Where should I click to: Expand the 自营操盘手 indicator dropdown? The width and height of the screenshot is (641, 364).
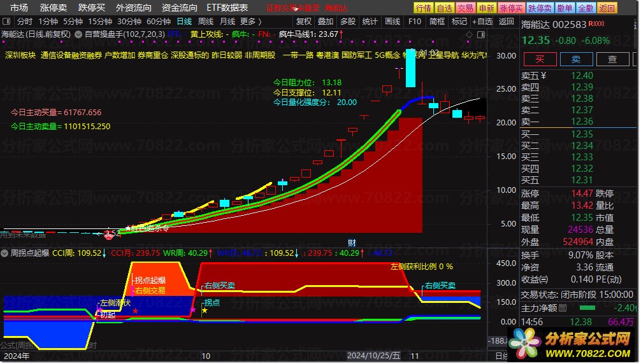click(x=78, y=35)
